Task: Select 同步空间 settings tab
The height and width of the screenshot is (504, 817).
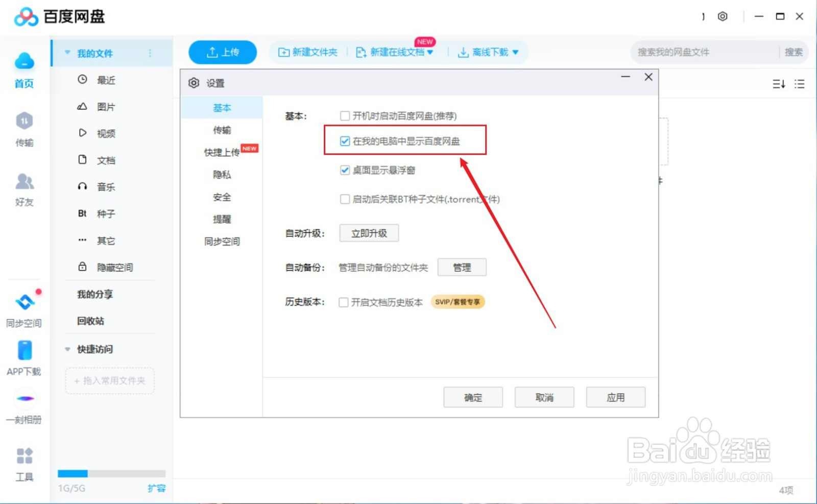Action: (x=222, y=242)
